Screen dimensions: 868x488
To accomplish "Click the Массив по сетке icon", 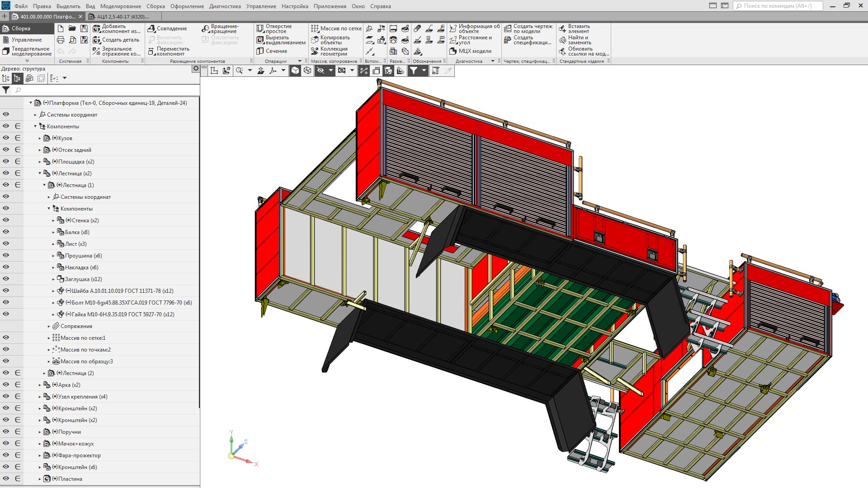I will pos(315,28).
